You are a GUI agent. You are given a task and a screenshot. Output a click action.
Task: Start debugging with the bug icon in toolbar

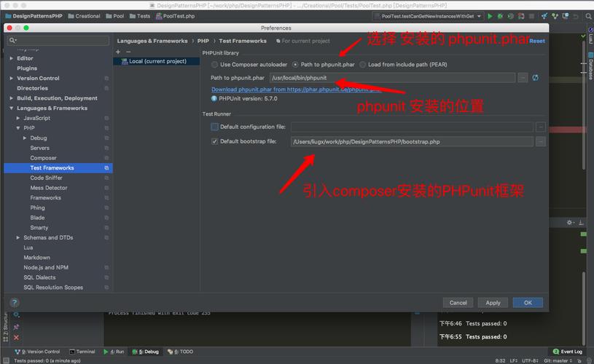500,16
